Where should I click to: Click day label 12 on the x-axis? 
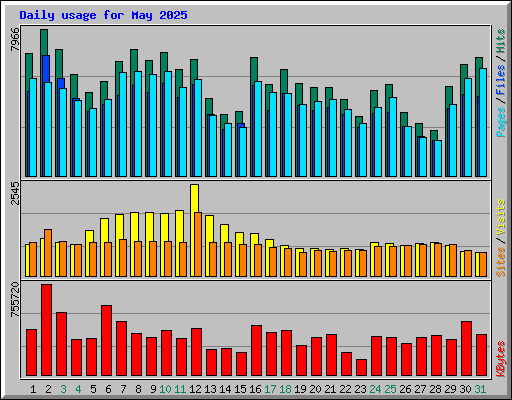195,389
